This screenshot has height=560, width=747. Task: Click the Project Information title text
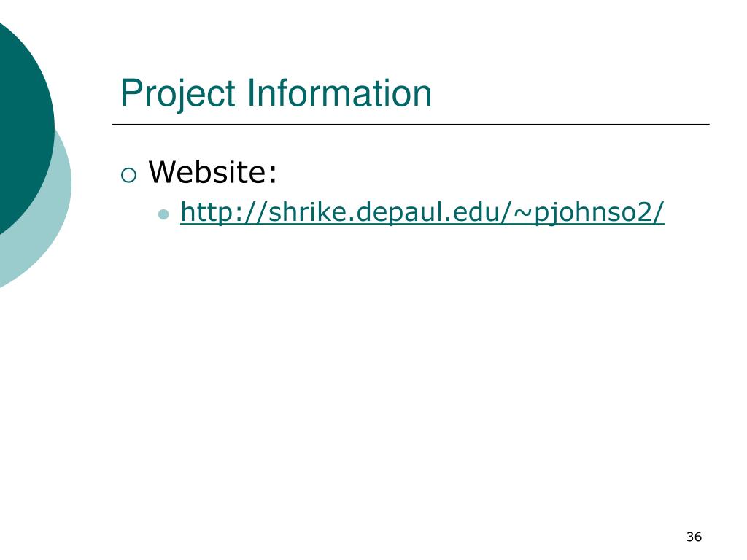276,93
